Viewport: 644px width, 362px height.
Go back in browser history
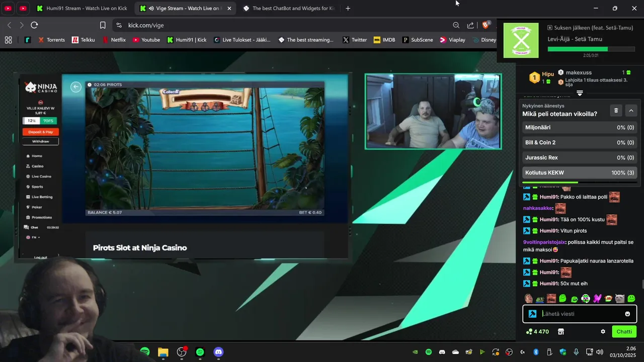click(9, 25)
